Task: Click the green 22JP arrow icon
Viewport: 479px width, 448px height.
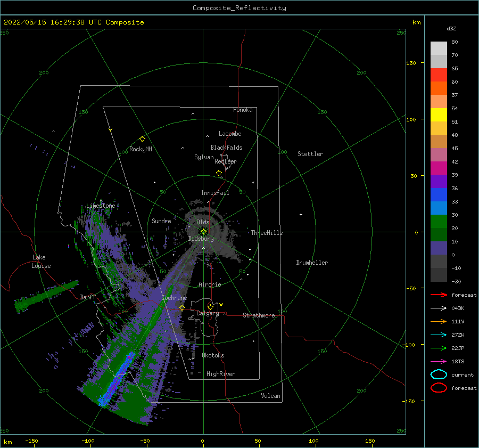Action: coord(439,348)
